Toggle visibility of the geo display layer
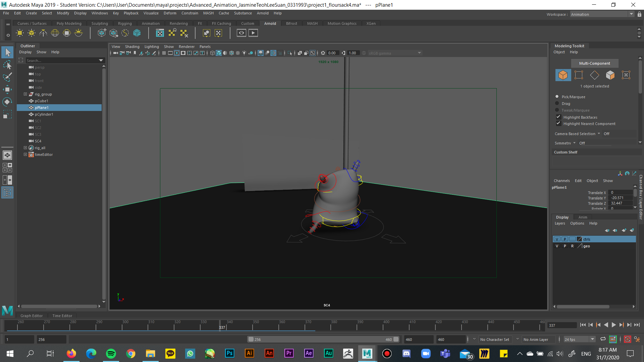 click(x=557, y=246)
